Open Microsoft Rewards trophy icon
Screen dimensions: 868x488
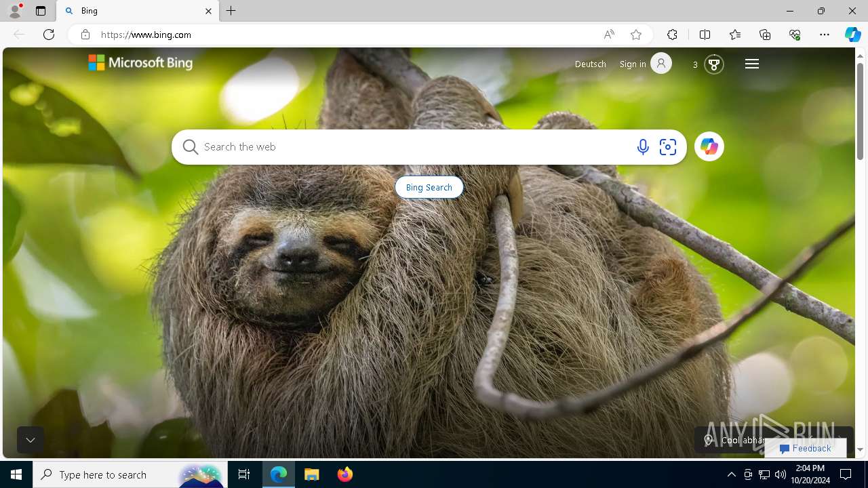713,64
